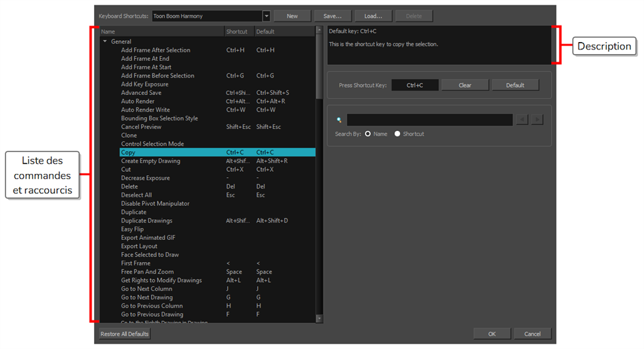Click the Alt+L shortcut cell

(x=233, y=280)
